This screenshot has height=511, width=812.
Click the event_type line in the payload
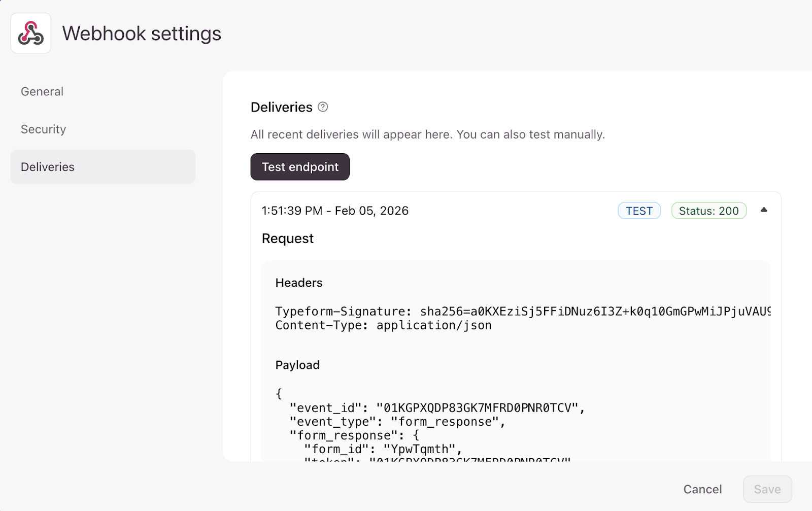[x=397, y=422]
